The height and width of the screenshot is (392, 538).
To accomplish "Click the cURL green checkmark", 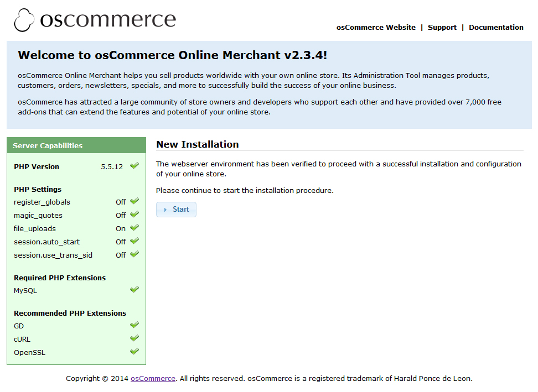I will click(134, 338).
